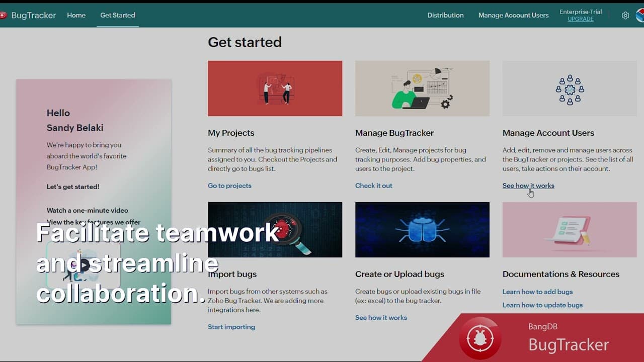This screenshot has width=644, height=362.
Task: Click the Import bugs heading
Action: [x=232, y=274]
